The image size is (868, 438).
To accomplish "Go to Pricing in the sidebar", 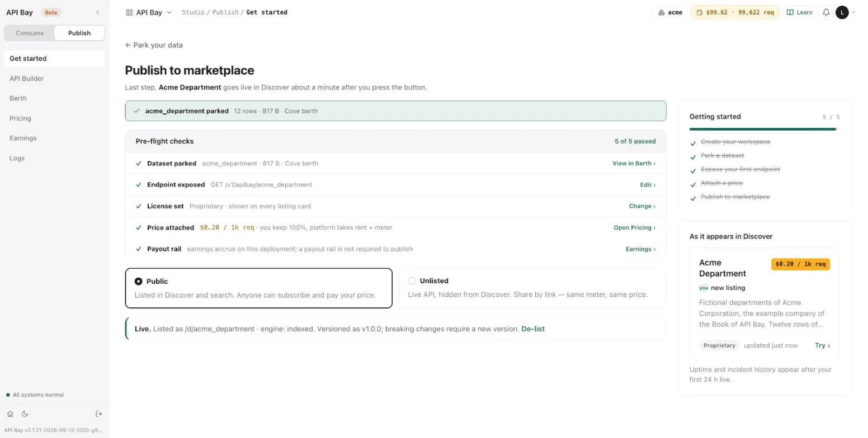I will [x=54, y=118].
